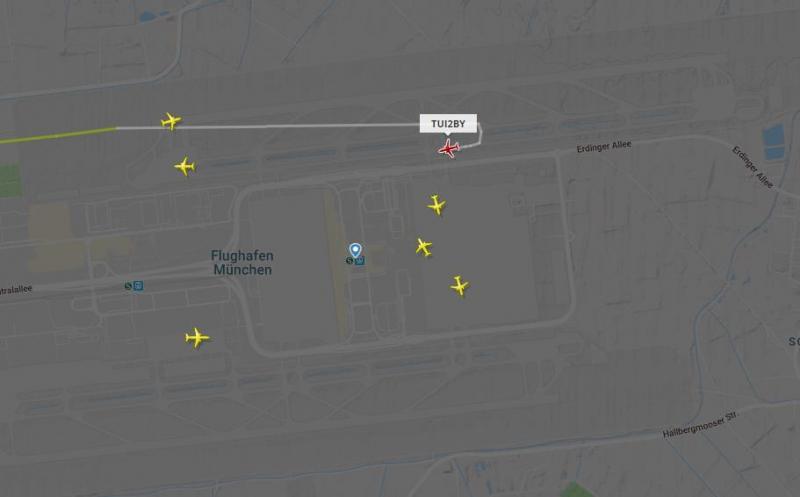Click the diagonal Erdinger Allee label at right

753,167
